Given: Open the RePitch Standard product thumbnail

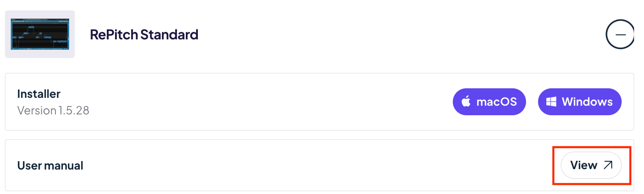Looking at the screenshot, I should click(x=40, y=34).
